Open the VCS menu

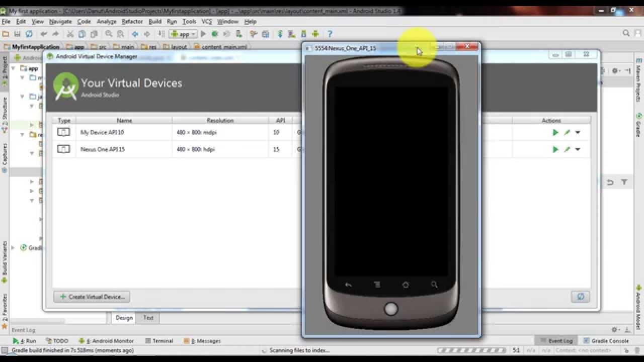[207, 22]
